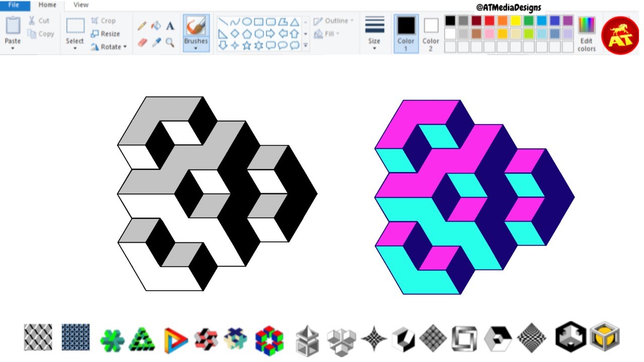Switch to the View tab
Screen dimensions: 644x362
click(81, 5)
